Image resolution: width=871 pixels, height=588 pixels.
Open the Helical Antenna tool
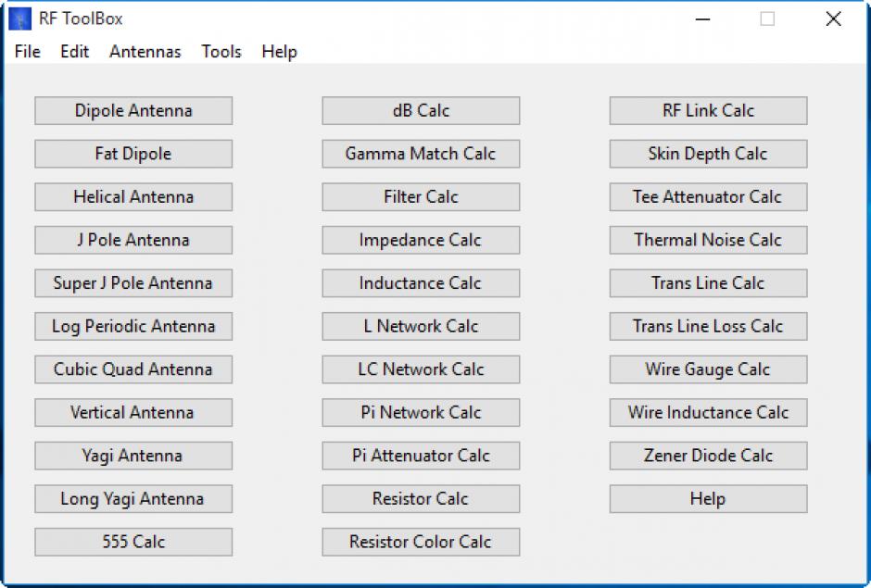point(133,197)
